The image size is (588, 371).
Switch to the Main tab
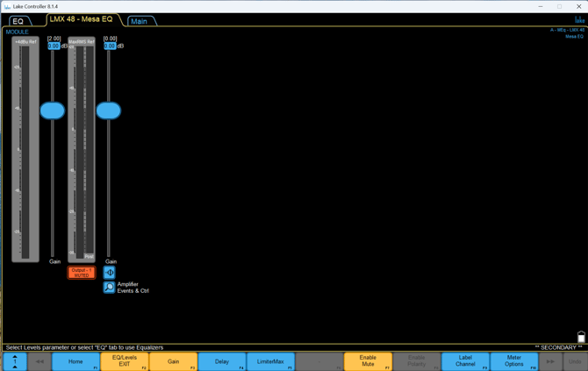139,21
